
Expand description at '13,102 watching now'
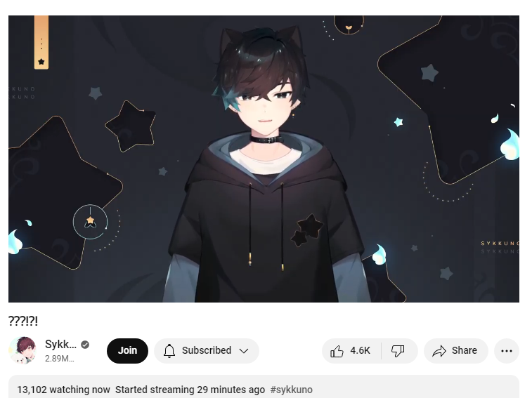63,390
